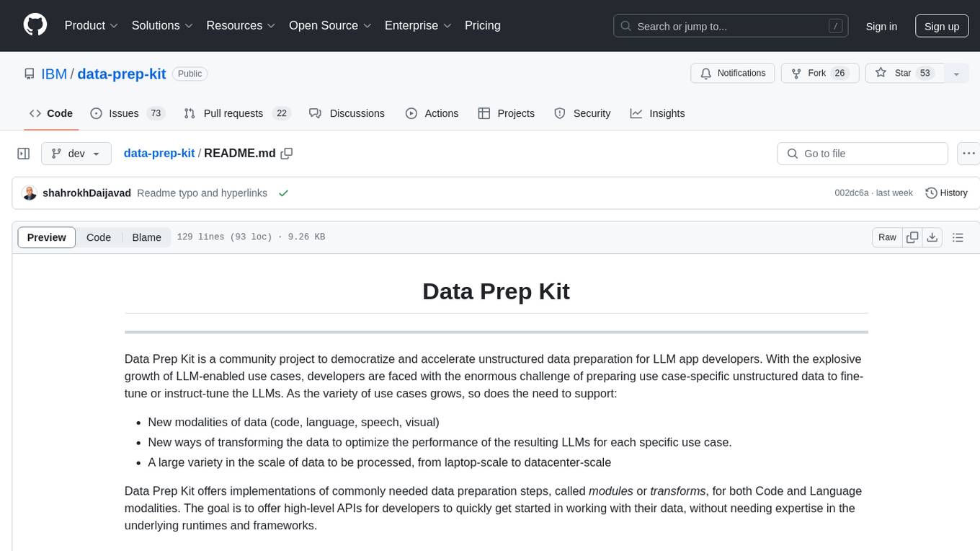
Task: Open shahrokhDaijavad's avatar
Action: (x=30, y=193)
